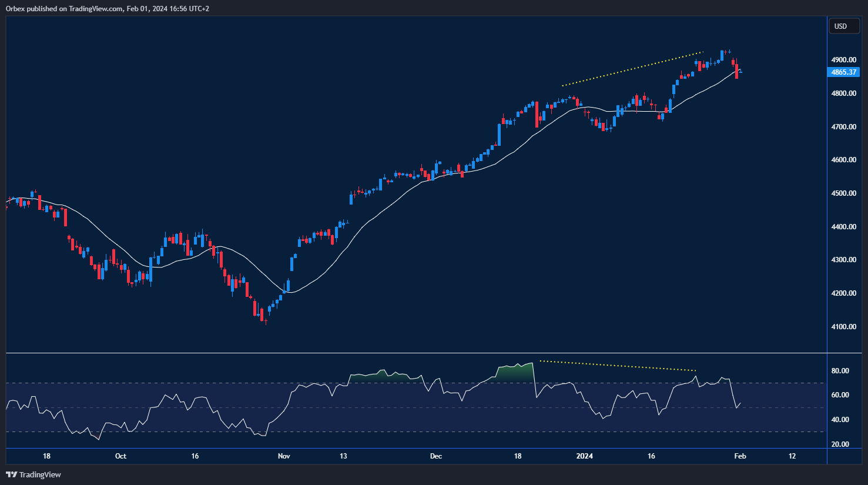Click the 4900.00 price axis label

tap(843, 60)
